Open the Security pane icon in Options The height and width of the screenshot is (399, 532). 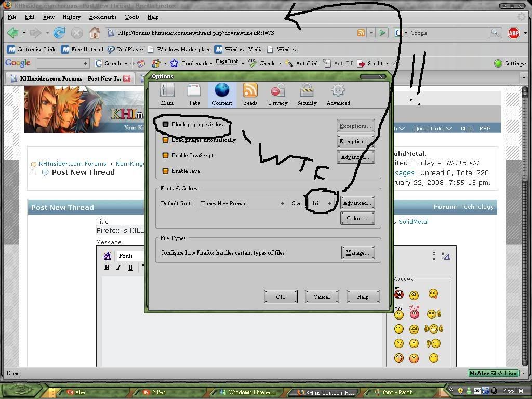click(x=307, y=95)
